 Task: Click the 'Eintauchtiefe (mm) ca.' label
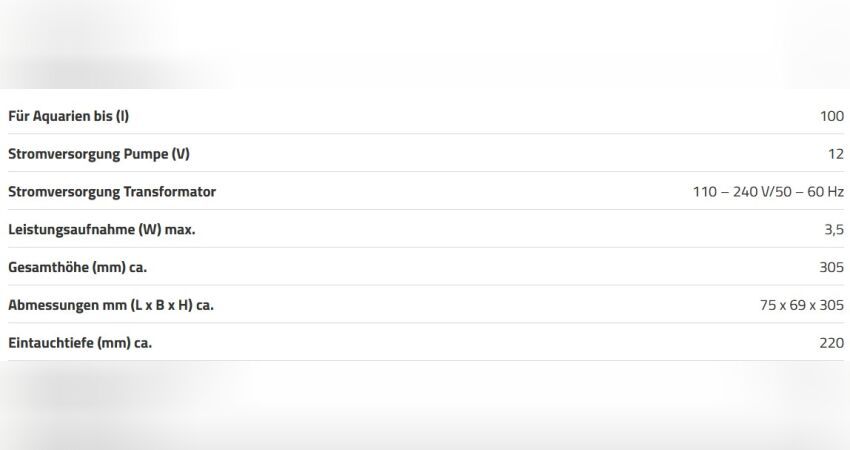[x=80, y=343]
